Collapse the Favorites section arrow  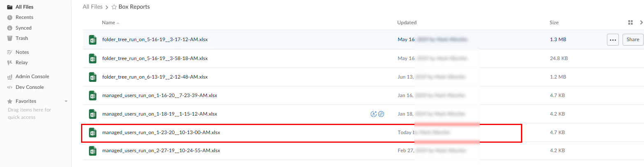[x=66, y=101]
